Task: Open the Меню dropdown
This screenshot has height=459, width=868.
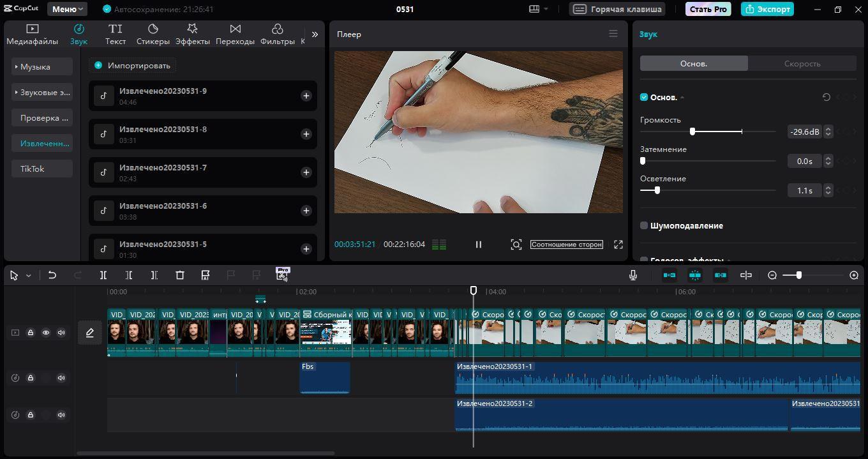Action: point(68,9)
